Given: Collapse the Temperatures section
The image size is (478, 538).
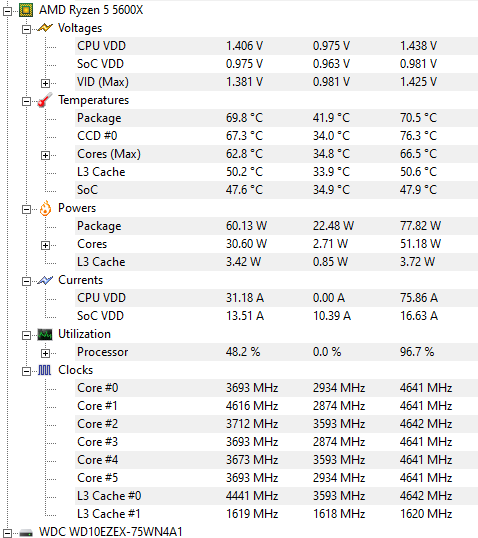Looking at the screenshot, I should pos(26,101).
